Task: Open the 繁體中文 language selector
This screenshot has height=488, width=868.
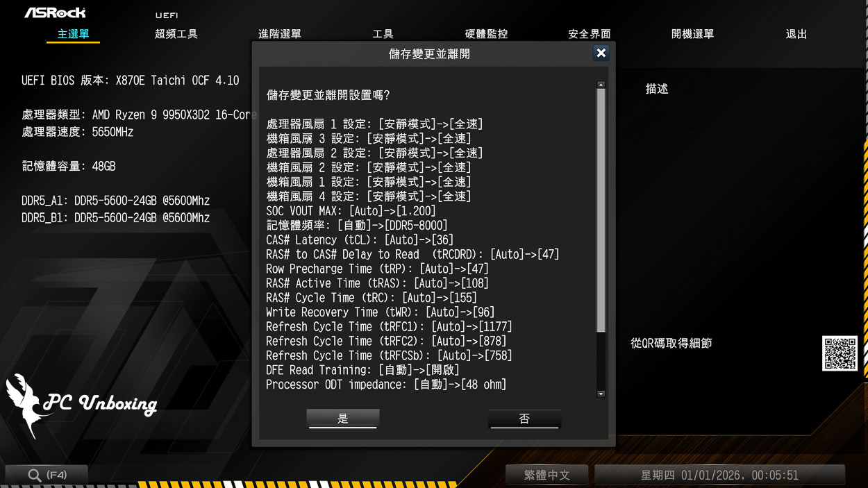Action: tap(547, 475)
